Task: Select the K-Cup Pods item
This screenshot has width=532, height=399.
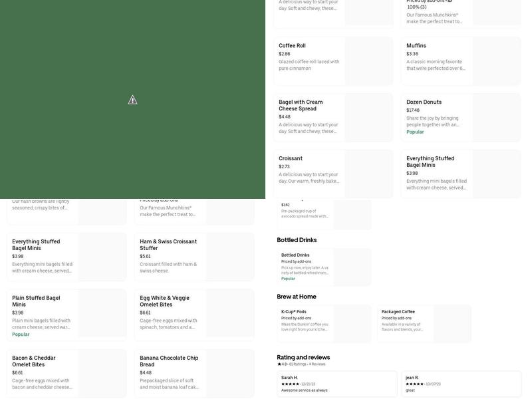Action: pyautogui.click(x=323, y=324)
